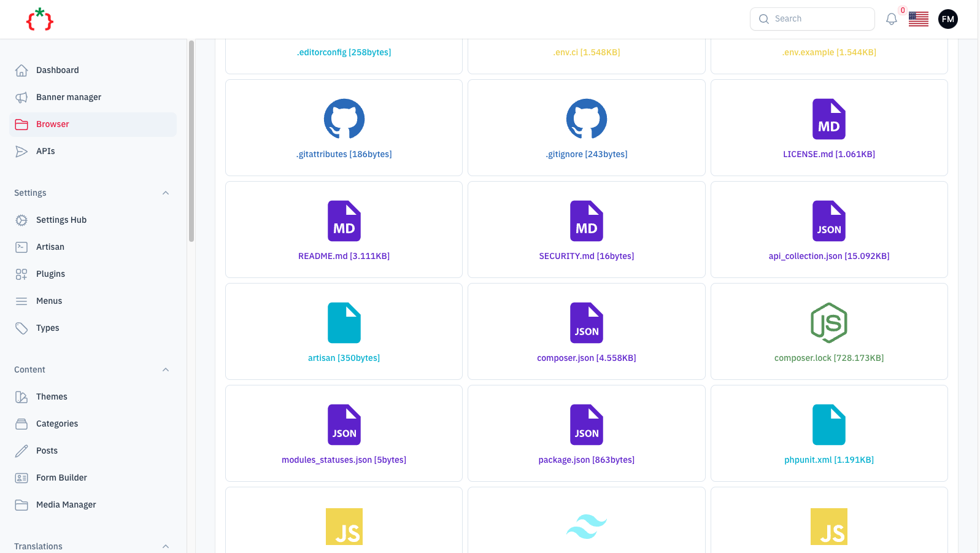This screenshot has width=980, height=553.
Task: Open notifications bell icon
Action: pyautogui.click(x=891, y=19)
